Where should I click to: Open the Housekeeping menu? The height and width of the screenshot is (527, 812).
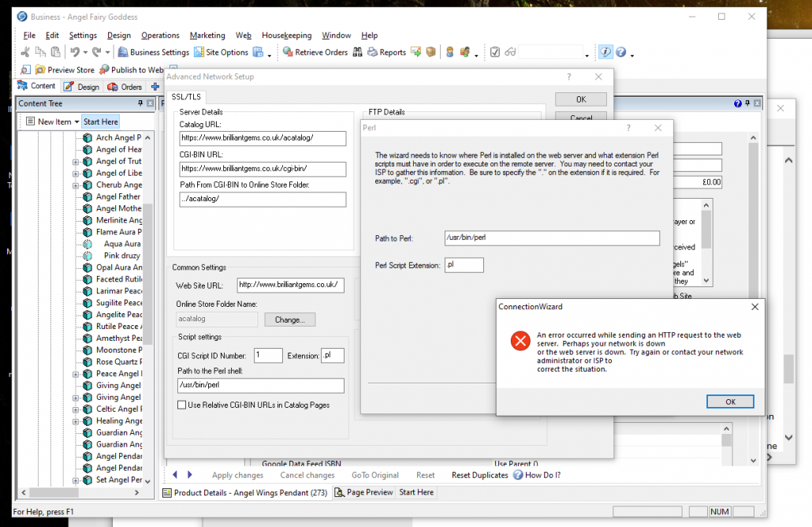[x=286, y=36]
